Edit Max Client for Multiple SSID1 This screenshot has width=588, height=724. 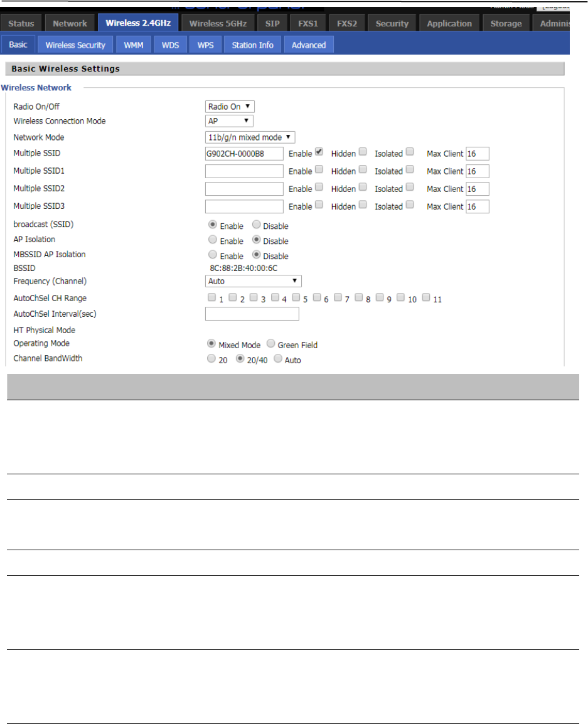coord(477,171)
